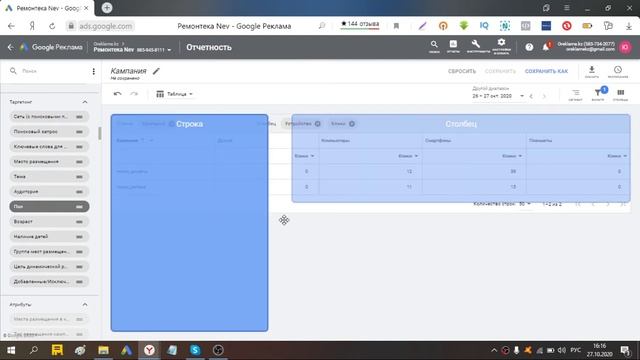Select the Наличие детей sidebar item
Viewport: 640px width, 360px height.
[49, 237]
